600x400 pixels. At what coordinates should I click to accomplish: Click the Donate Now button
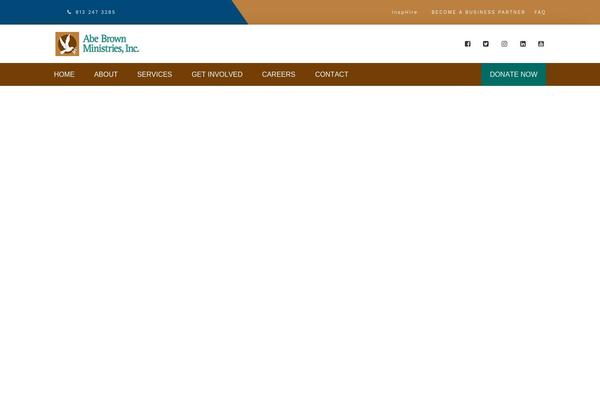point(514,74)
